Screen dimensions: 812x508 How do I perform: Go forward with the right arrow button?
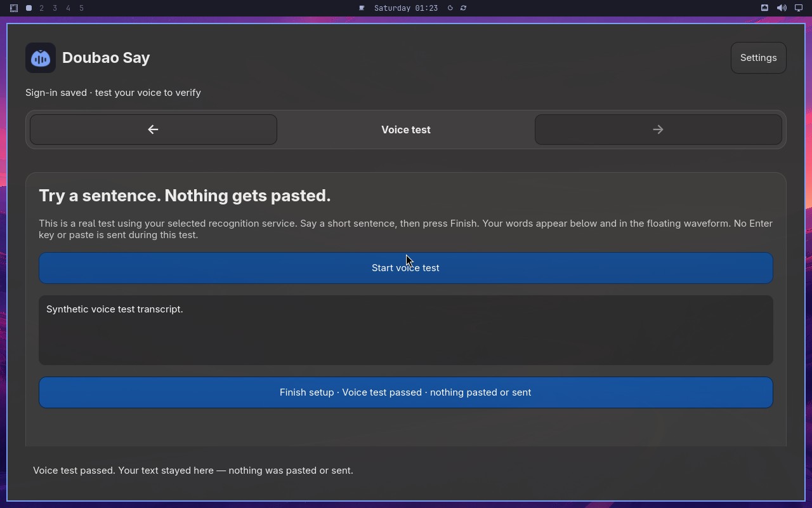[x=658, y=130]
